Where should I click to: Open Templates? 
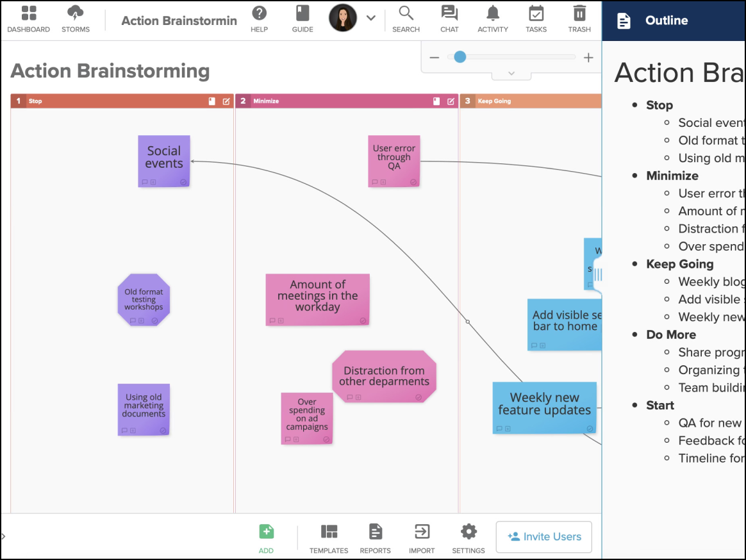329,539
